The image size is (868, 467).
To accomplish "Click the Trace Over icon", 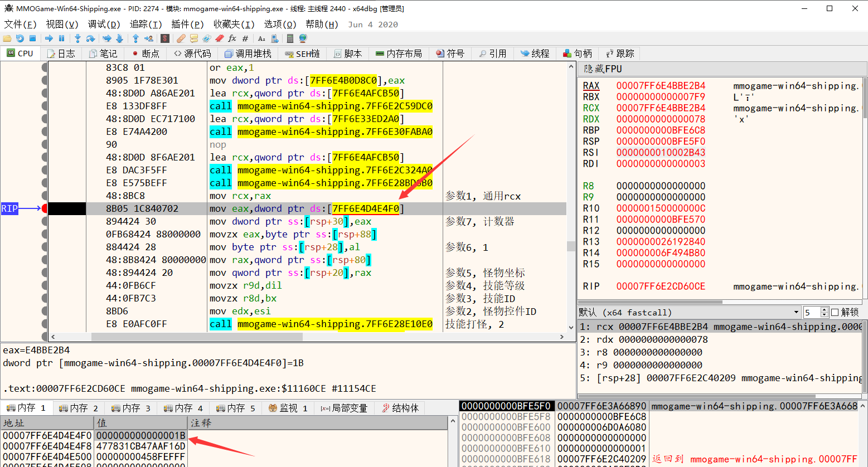I will click(x=119, y=38).
